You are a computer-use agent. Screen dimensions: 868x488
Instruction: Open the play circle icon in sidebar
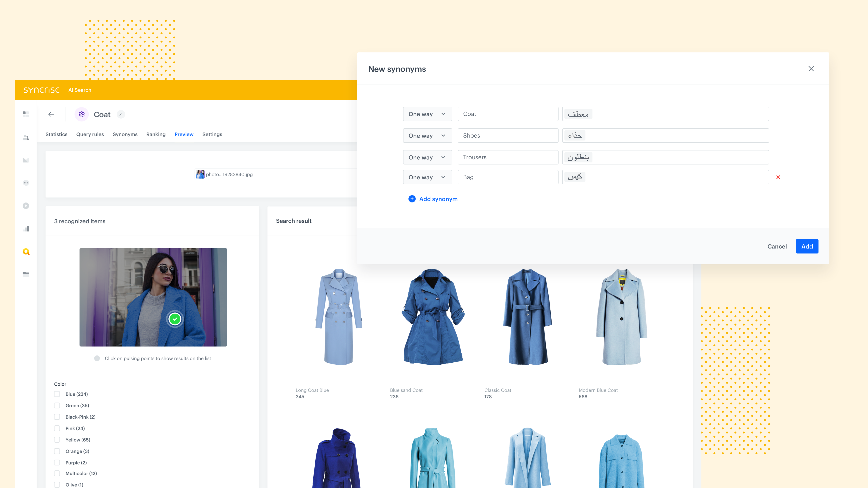pyautogui.click(x=26, y=206)
